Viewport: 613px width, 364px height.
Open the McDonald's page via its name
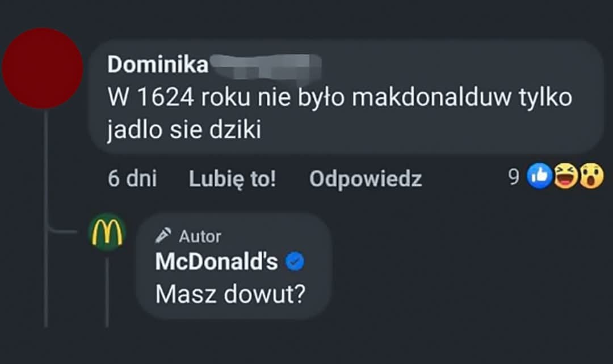point(216,261)
